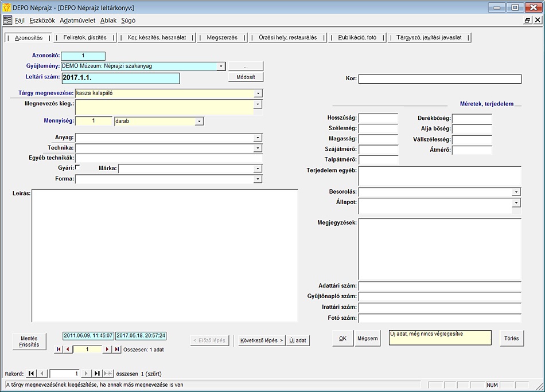Click red next record arrow
The width and height of the screenshot is (545, 392).
pos(107,350)
